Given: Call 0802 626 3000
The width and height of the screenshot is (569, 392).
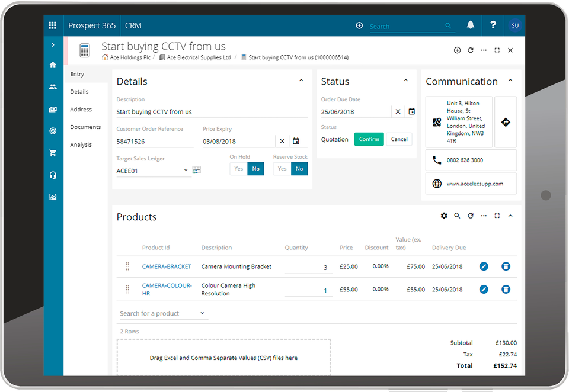Looking at the screenshot, I should 471,160.
